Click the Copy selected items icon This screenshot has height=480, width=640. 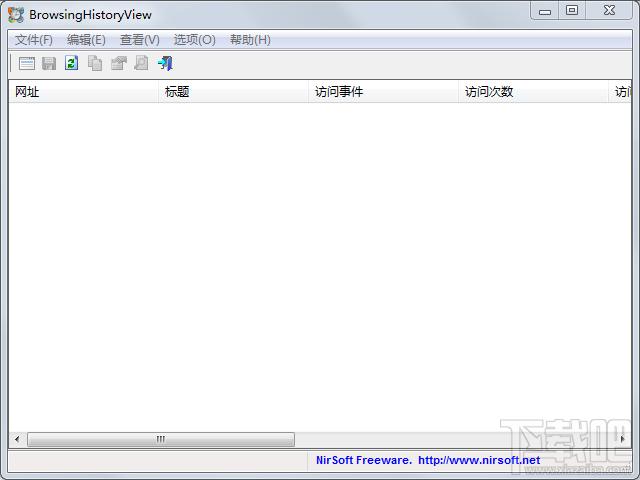click(x=95, y=63)
